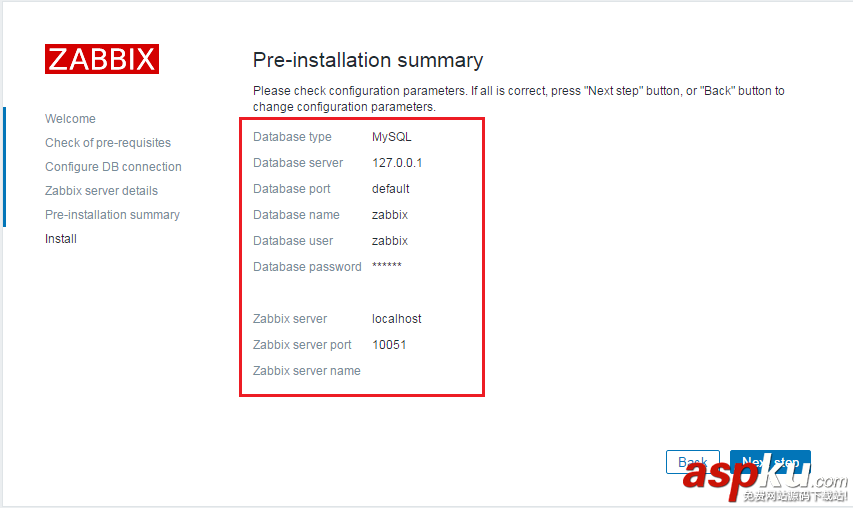Click the ZABBIX logo

pos(101,59)
